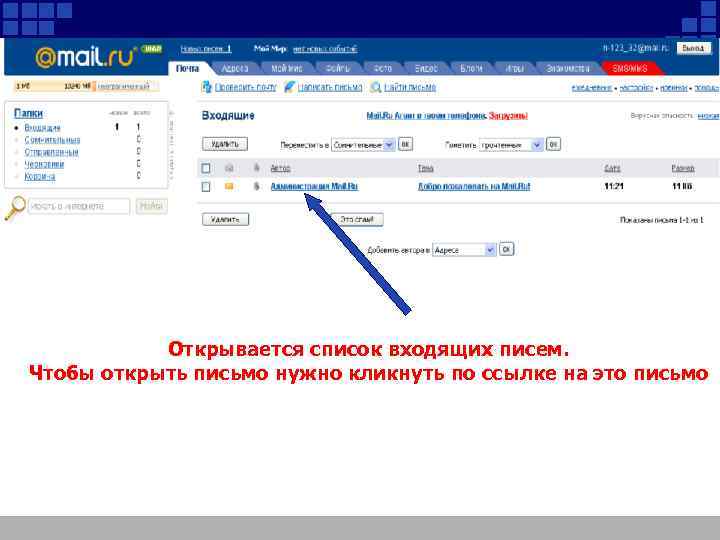The width and height of the screenshot is (720, 540).
Task: Click the upper Удалить button
Action: click(x=225, y=144)
